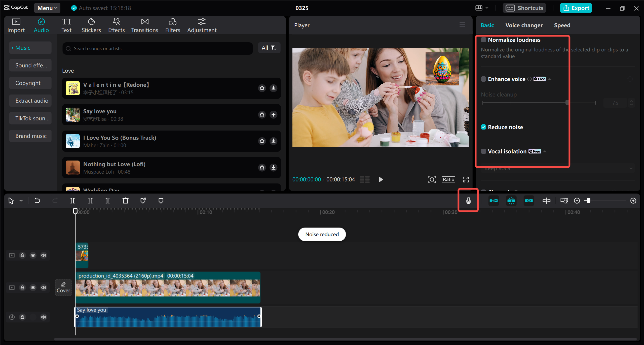Viewport: 644px width, 345px height.
Task: Collapse the Music category in the sidebar
Action: click(13, 47)
